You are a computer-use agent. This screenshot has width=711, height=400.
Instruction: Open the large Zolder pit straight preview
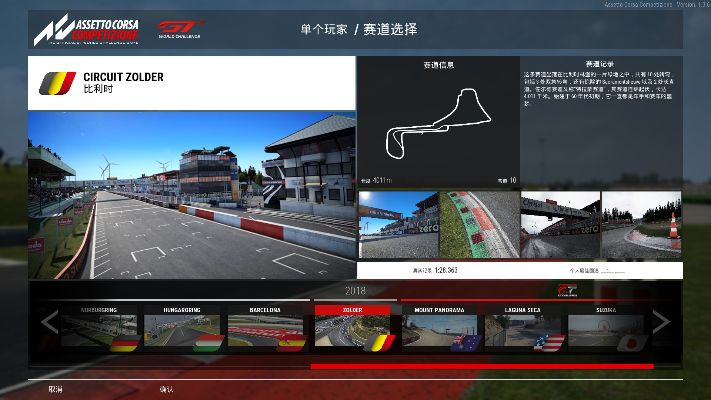point(192,195)
